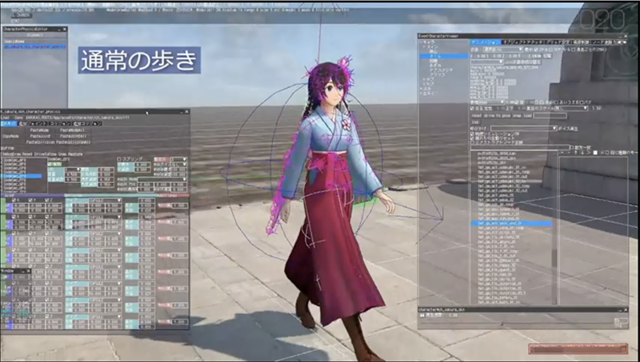Click the input field beside the load button
Image resolution: width=640 pixels, height=362 pixels.
(x=550, y=115)
